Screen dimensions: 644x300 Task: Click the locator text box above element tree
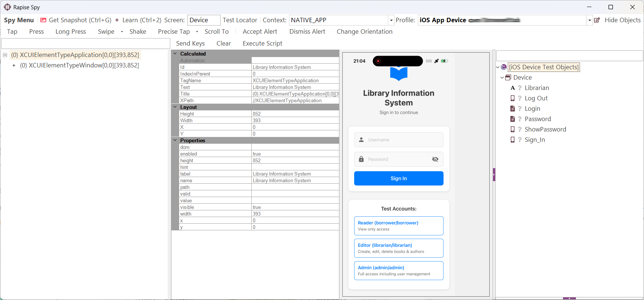(86, 43)
